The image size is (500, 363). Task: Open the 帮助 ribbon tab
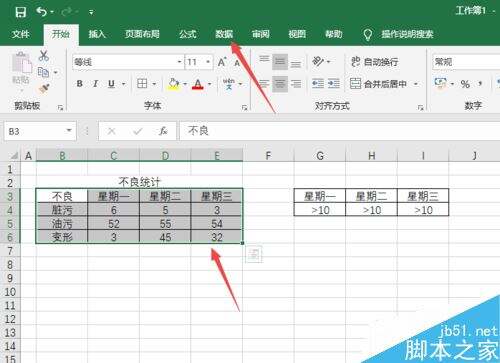[333, 34]
